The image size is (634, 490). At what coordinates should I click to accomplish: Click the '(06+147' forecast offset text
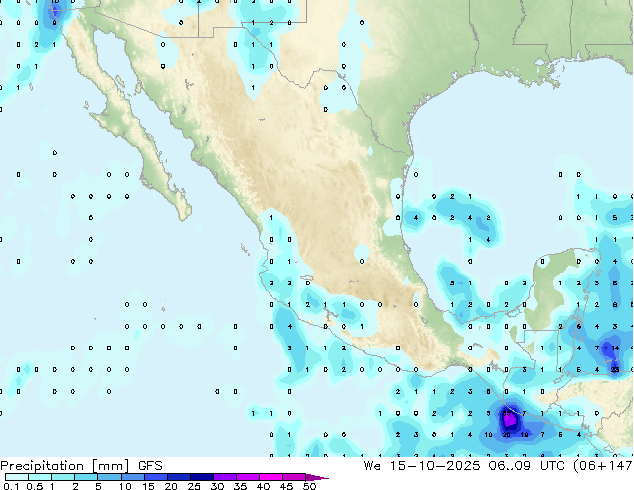coord(603,466)
